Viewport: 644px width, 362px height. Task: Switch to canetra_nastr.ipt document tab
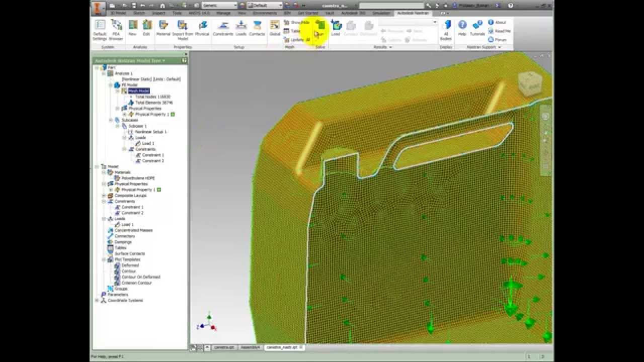(x=285, y=347)
